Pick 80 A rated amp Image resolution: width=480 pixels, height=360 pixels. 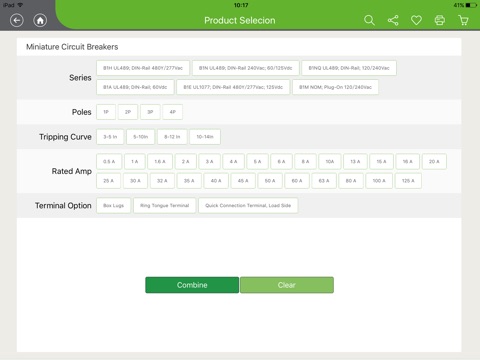[351, 181]
